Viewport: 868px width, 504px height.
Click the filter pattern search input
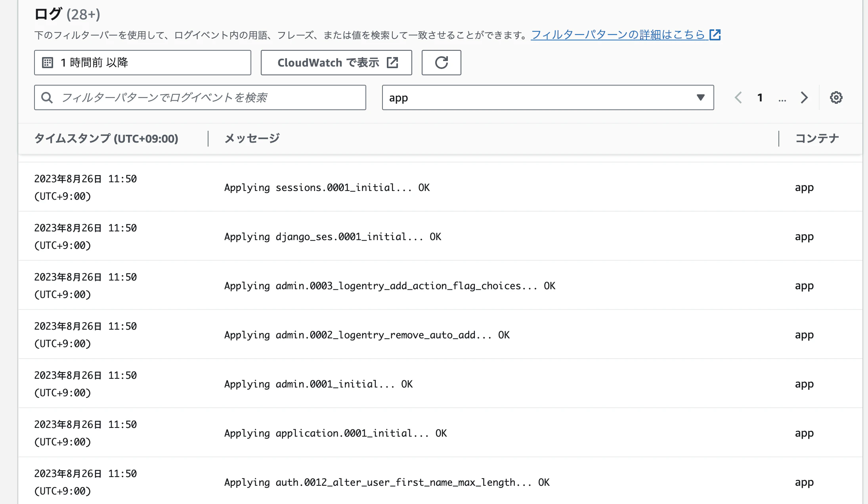200,97
